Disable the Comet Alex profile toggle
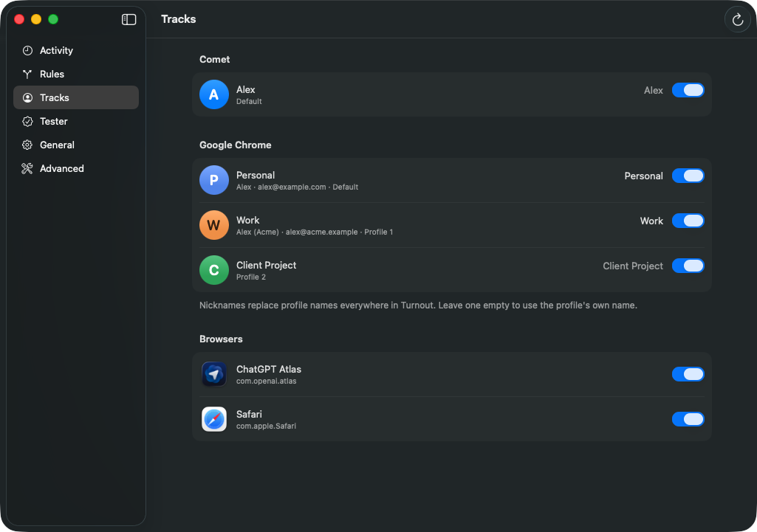The width and height of the screenshot is (757, 532). pos(688,90)
